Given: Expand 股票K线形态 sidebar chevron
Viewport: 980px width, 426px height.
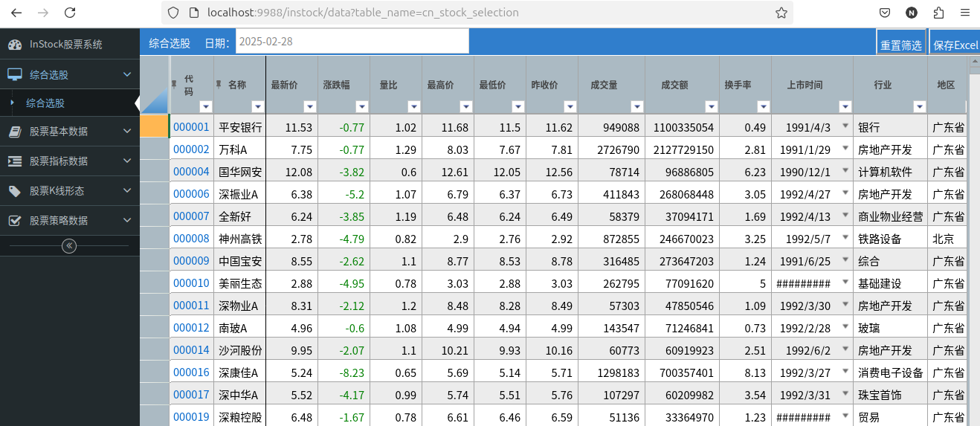Looking at the screenshot, I should 127,191.
